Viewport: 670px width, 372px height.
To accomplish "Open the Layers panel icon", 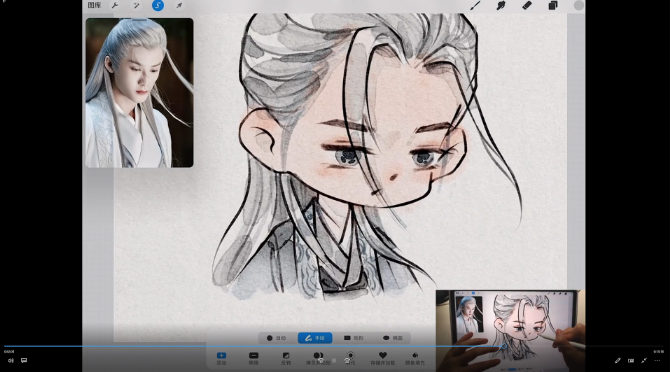I will coord(553,6).
